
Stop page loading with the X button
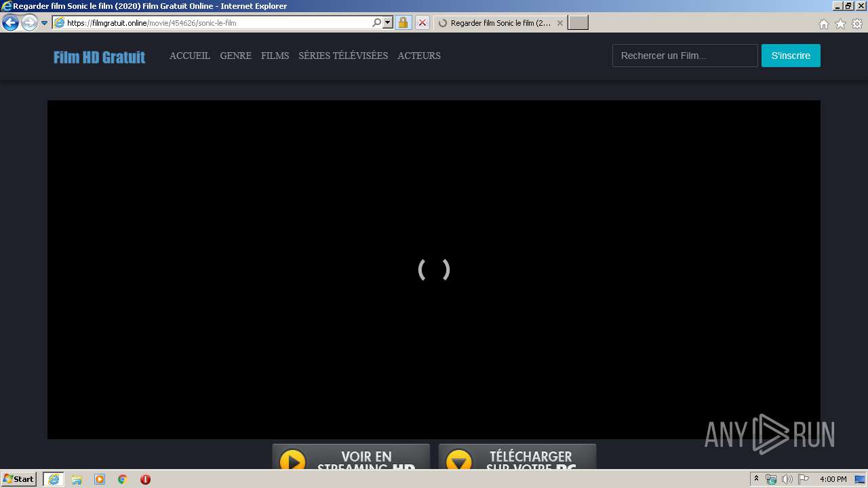click(x=422, y=22)
